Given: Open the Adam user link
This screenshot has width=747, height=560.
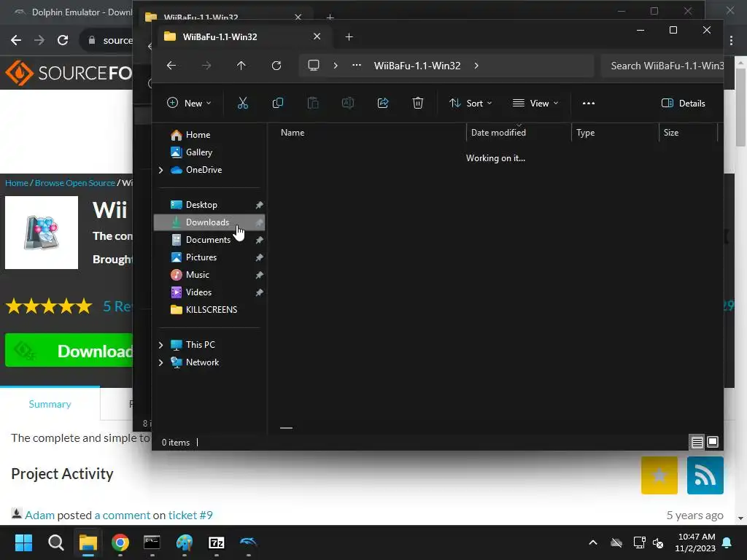Looking at the screenshot, I should [x=39, y=516].
